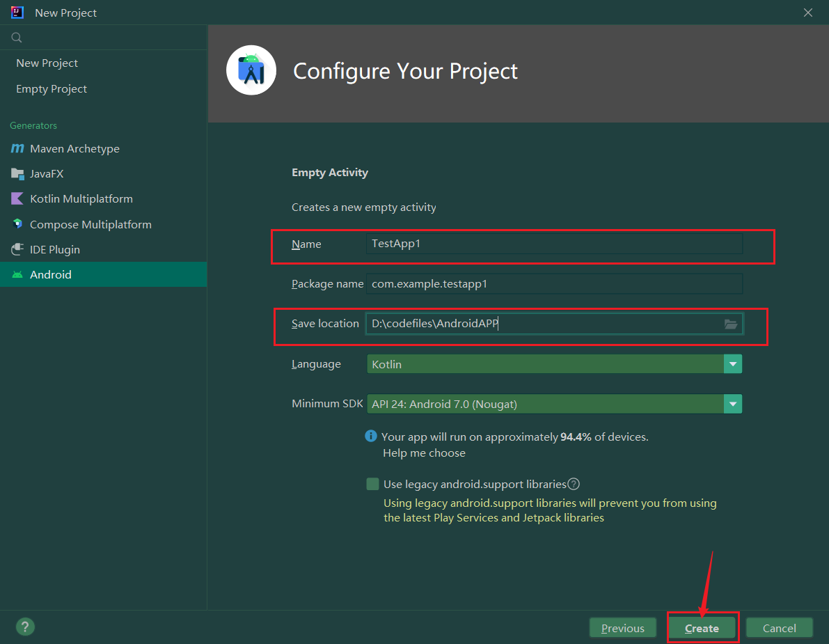Click the blue info icon near device percentage

(371, 437)
